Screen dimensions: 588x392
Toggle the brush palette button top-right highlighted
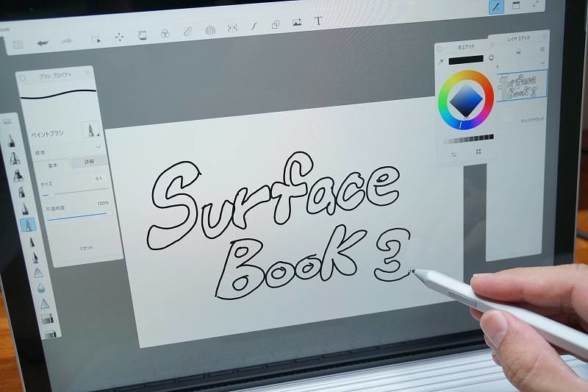496,7
